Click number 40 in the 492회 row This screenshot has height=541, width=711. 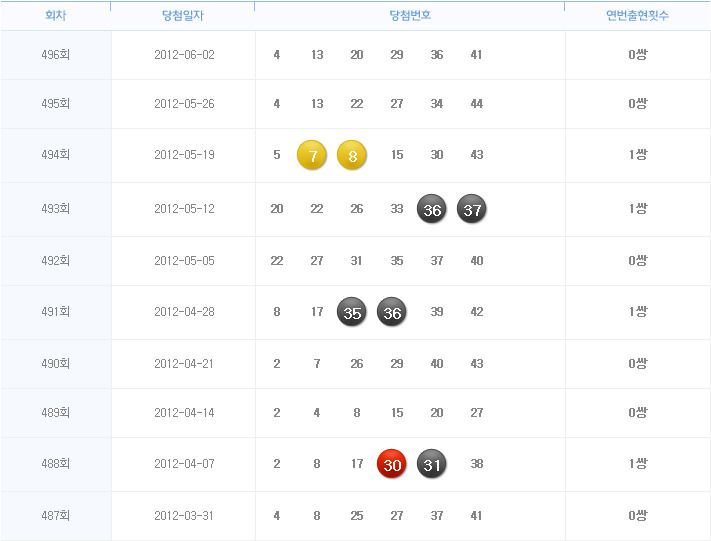click(477, 261)
